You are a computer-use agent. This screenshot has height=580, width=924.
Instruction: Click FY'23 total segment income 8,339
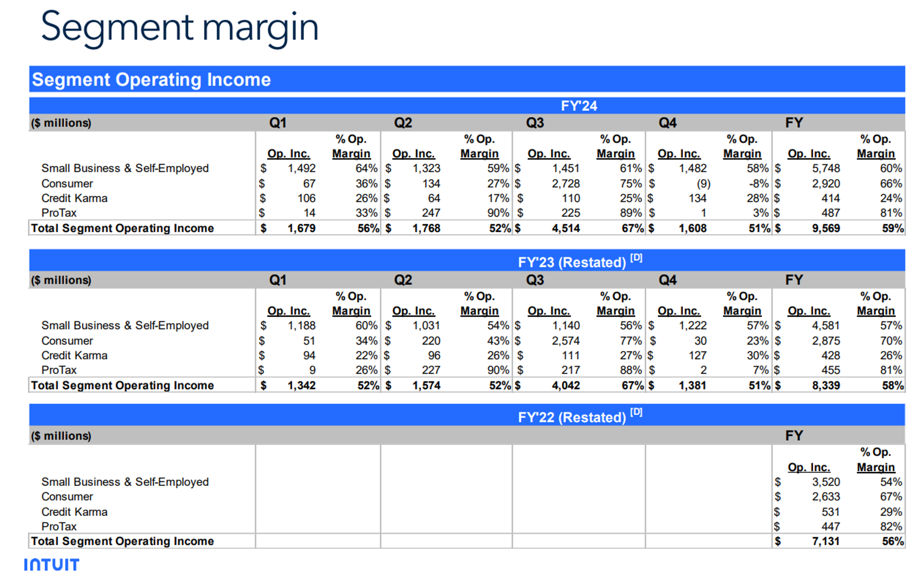(x=826, y=386)
